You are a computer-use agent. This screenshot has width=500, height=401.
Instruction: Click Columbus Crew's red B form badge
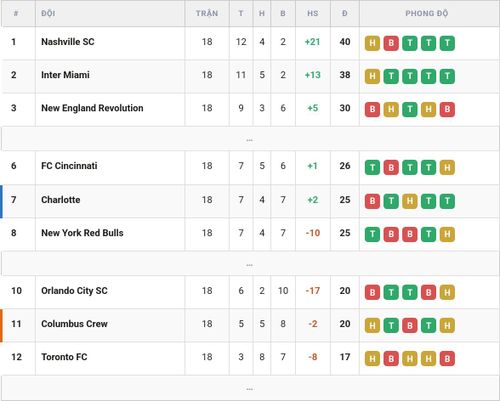pyautogui.click(x=410, y=325)
